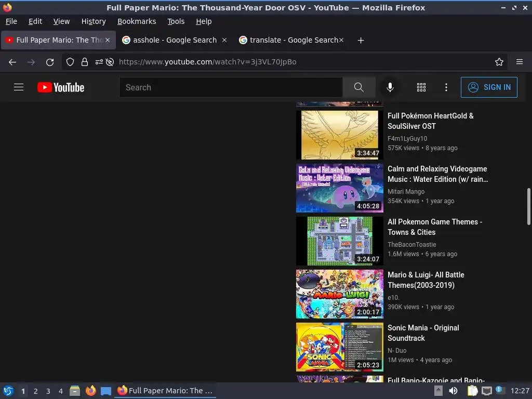532x399 pixels.
Task: Open the Tools menu
Action: point(176,21)
